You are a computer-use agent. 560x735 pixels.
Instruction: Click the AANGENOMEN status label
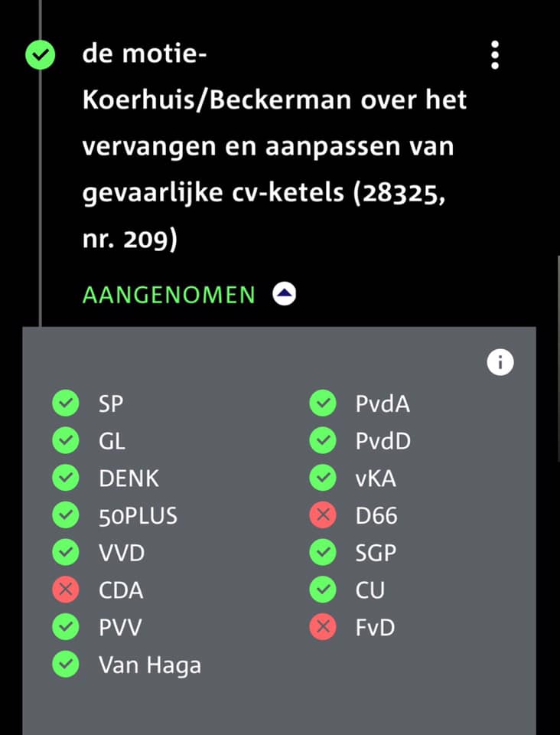[x=169, y=295]
